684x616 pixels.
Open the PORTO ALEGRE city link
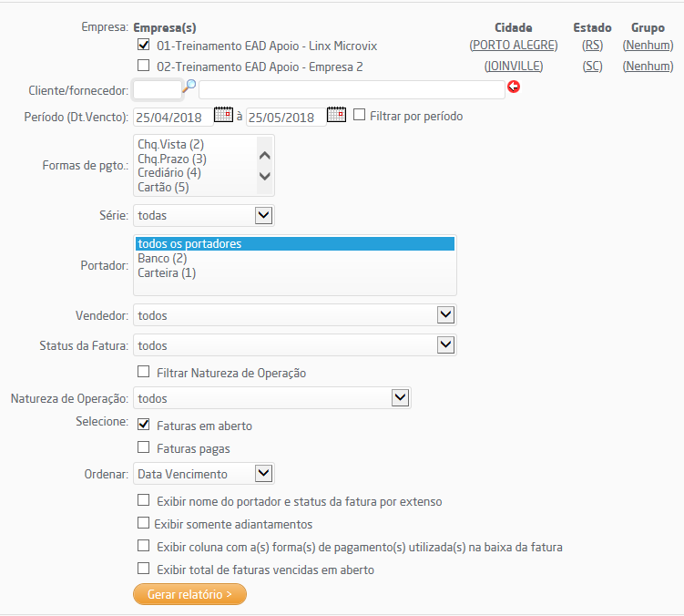tap(514, 45)
